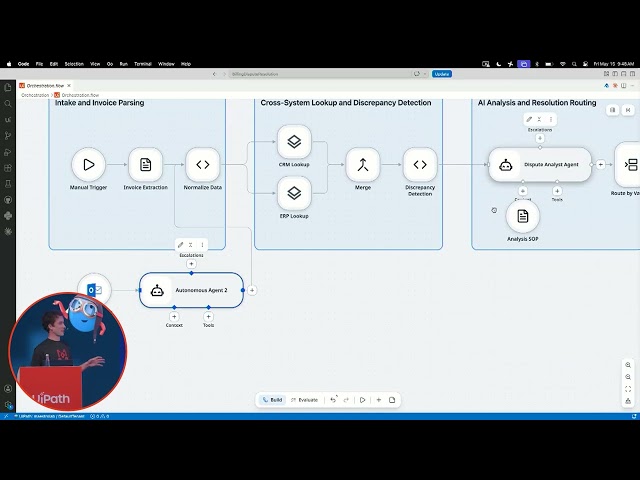Run the flow with play button
The height and width of the screenshot is (480, 640).
pyautogui.click(x=362, y=400)
